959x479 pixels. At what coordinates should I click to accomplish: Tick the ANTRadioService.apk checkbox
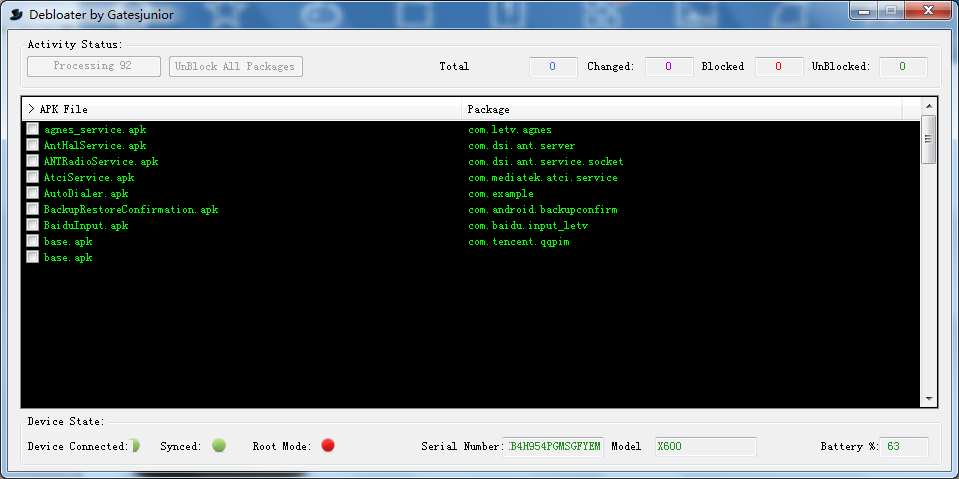click(x=32, y=162)
